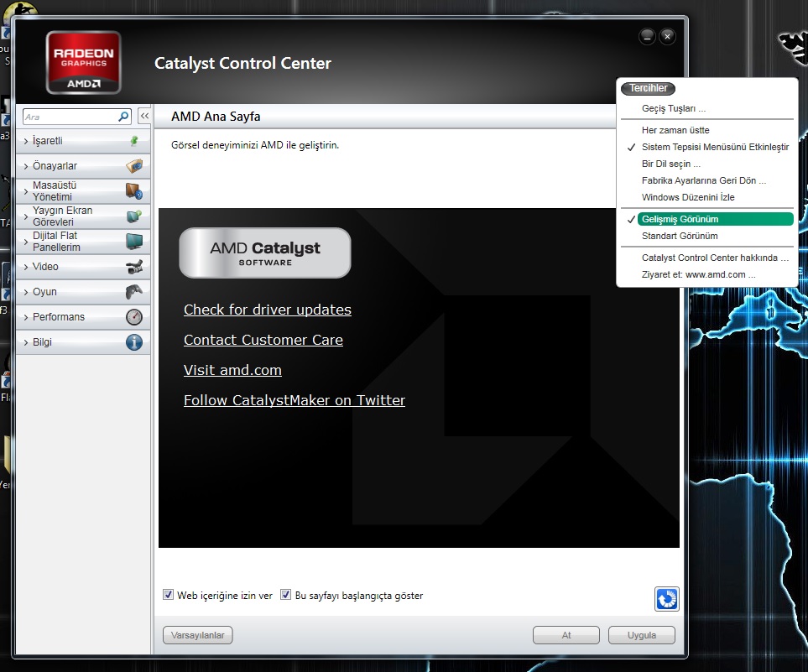Click the AMD Catalyst Software badge
The height and width of the screenshot is (672, 808).
pyautogui.click(x=265, y=253)
